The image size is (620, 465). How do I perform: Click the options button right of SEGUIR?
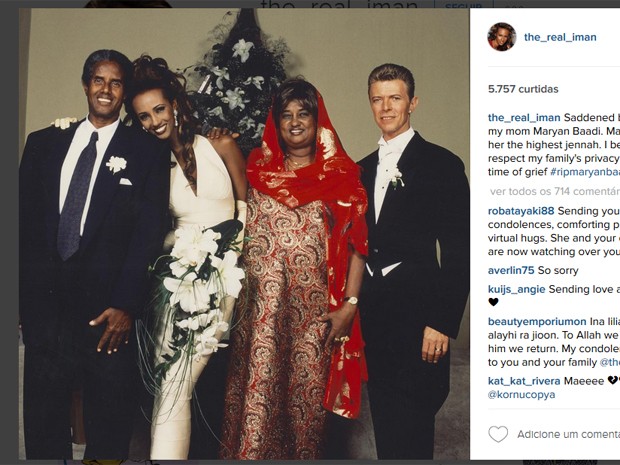click(514, 6)
